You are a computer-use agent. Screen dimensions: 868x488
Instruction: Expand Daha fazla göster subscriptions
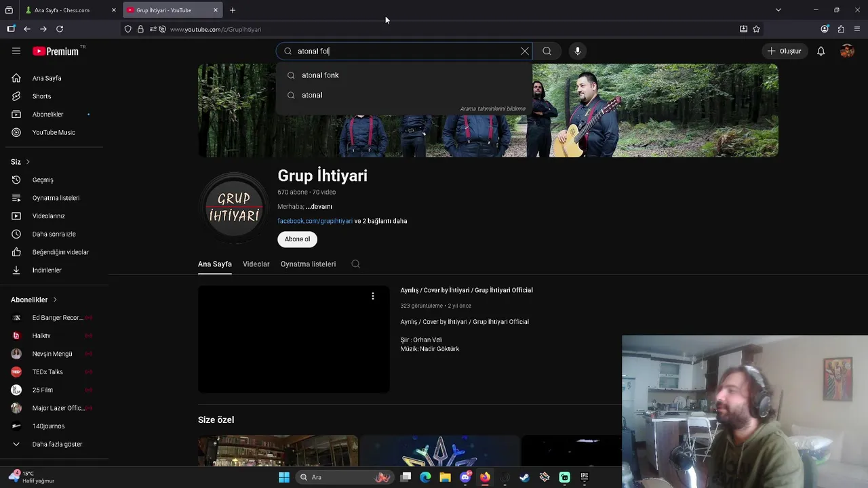click(x=54, y=444)
